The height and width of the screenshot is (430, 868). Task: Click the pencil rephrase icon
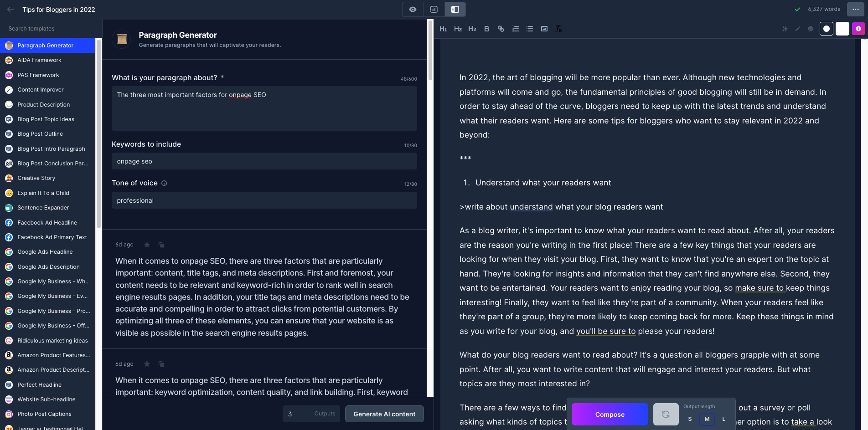point(797,29)
